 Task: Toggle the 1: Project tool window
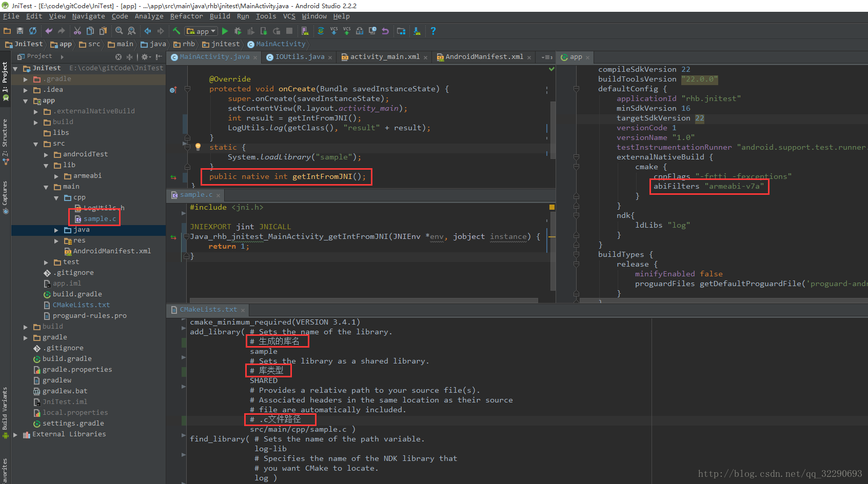5,81
